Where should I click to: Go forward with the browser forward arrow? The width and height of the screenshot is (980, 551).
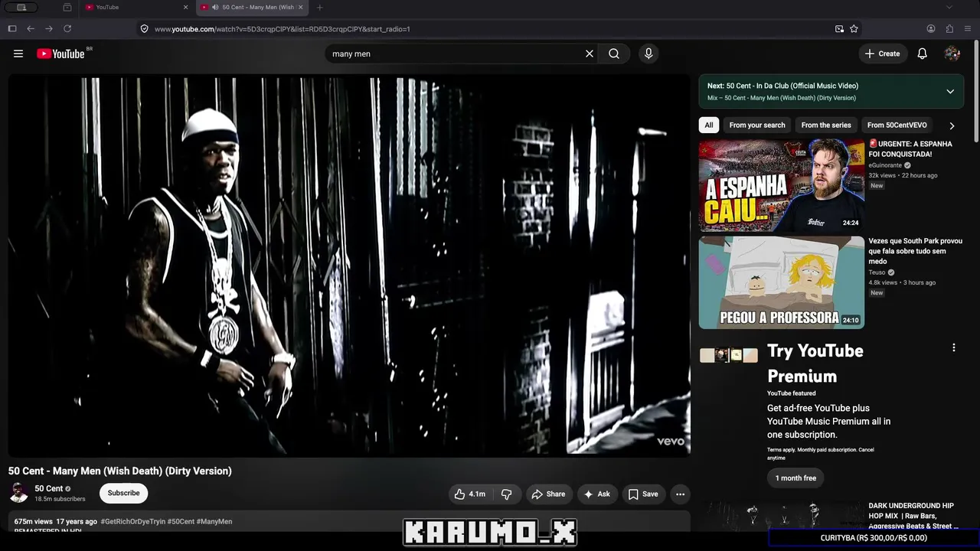click(49, 29)
